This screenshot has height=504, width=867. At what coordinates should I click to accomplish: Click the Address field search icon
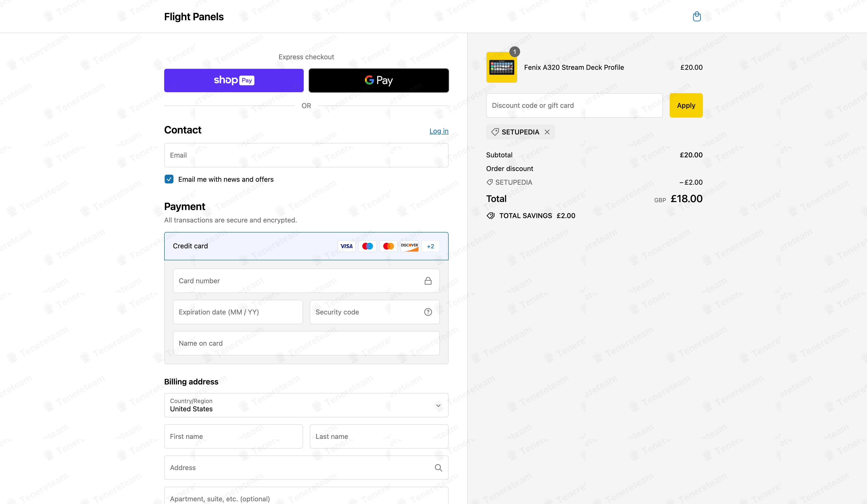pyautogui.click(x=438, y=468)
